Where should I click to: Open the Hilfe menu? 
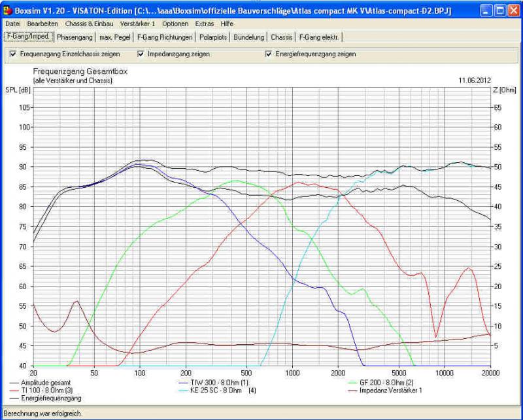click(227, 24)
